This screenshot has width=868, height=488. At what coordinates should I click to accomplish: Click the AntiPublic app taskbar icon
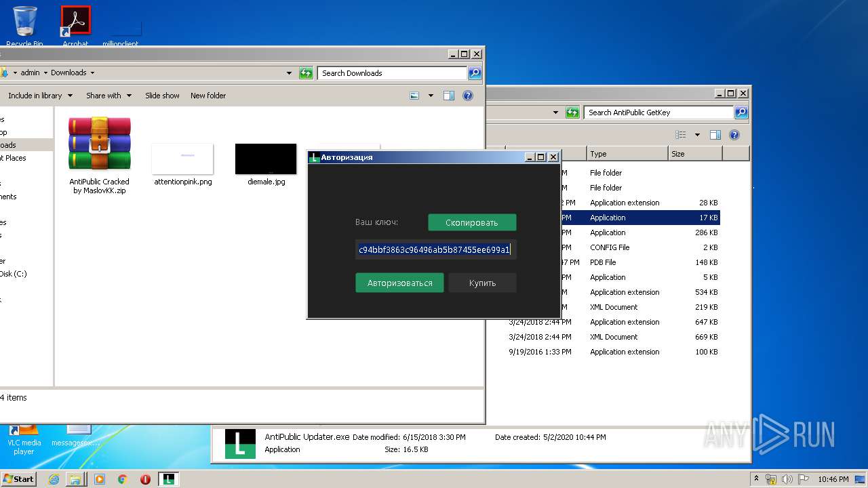tap(168, 479)
